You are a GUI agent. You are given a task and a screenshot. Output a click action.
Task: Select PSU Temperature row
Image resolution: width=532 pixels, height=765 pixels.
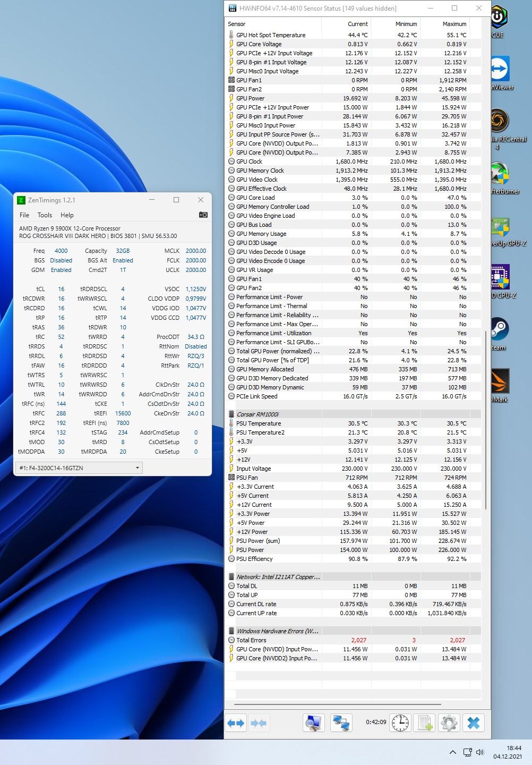tap(353, 423)
